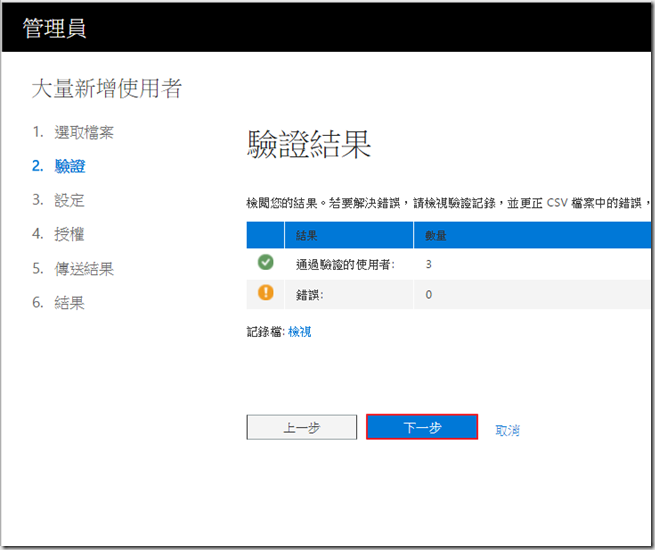Image resolution: width=655 pixels, height=550 pixels.
Task: Click the orange warning error icon
Action: coord(265,294)
